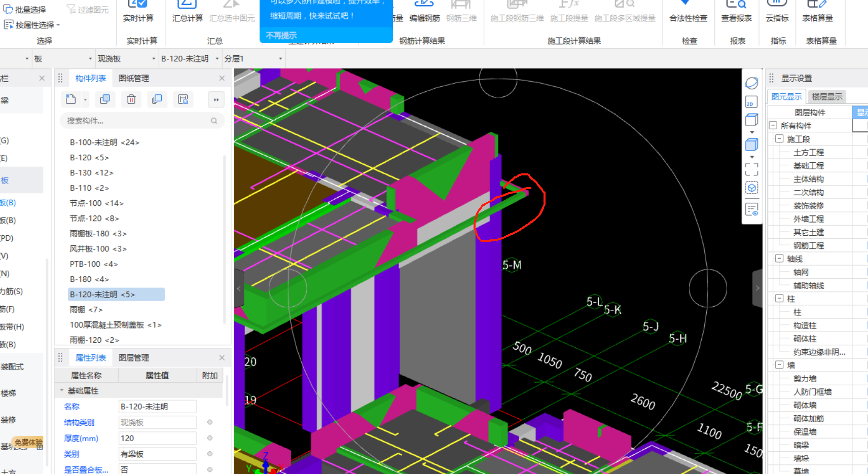Switch to 构件列表 tab
The width and height of the screenshot is (868, 474).
(x=91, y=78)
